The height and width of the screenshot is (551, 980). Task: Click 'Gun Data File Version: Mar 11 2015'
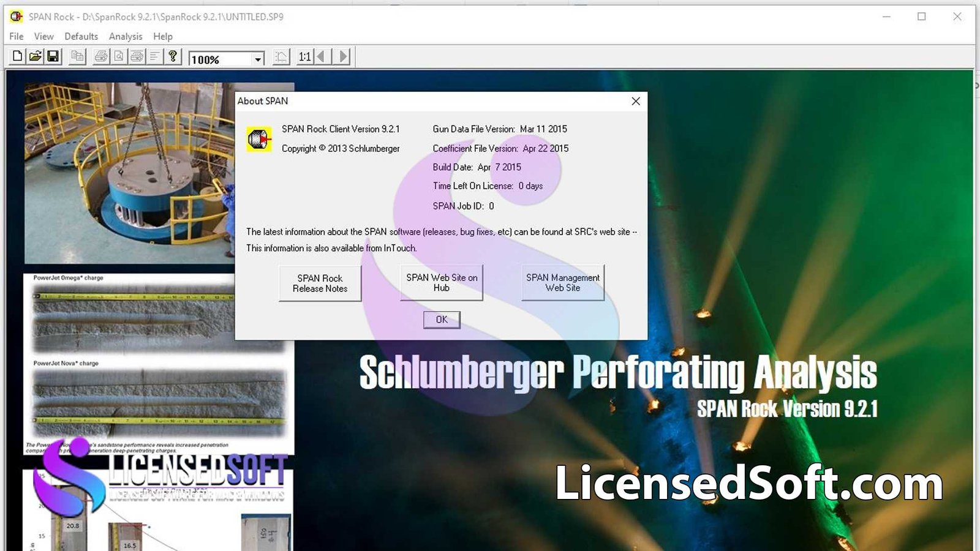[500, 129]
